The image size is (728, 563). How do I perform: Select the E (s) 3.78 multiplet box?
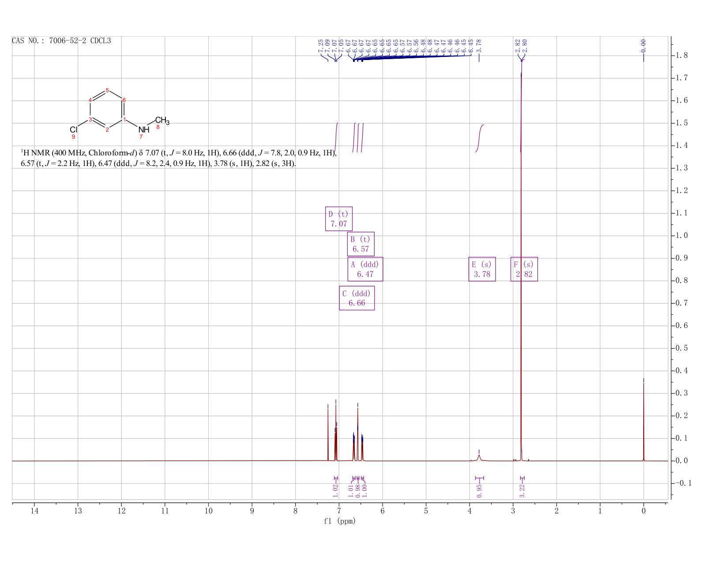pyautogui.click(x=482, y=269)
